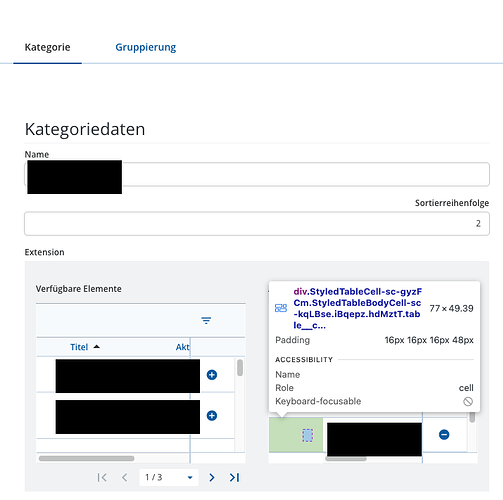Click the vertical scrollbar of the selected elements list

coord(472,417)
